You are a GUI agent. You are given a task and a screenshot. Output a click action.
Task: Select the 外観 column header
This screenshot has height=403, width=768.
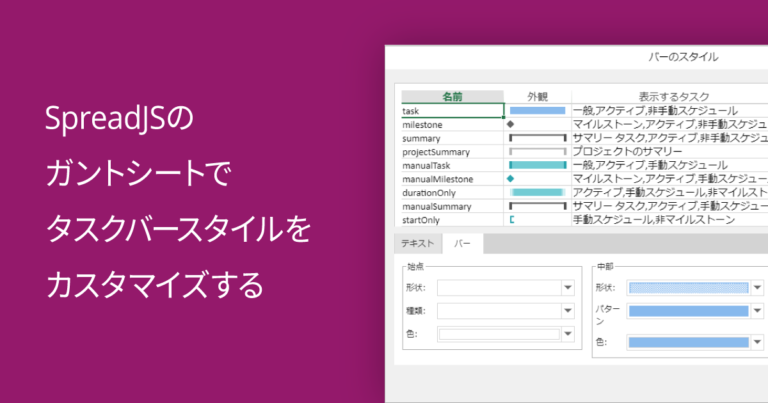pyautogui.click(x=537, y=96)
